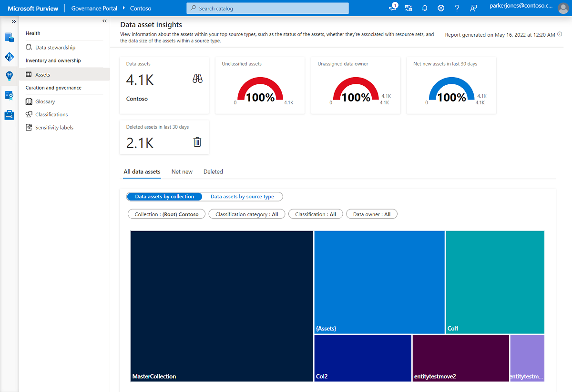This screenshot has width=572, height=392.
Task: Open the settings gear icon
Action: 440,8
